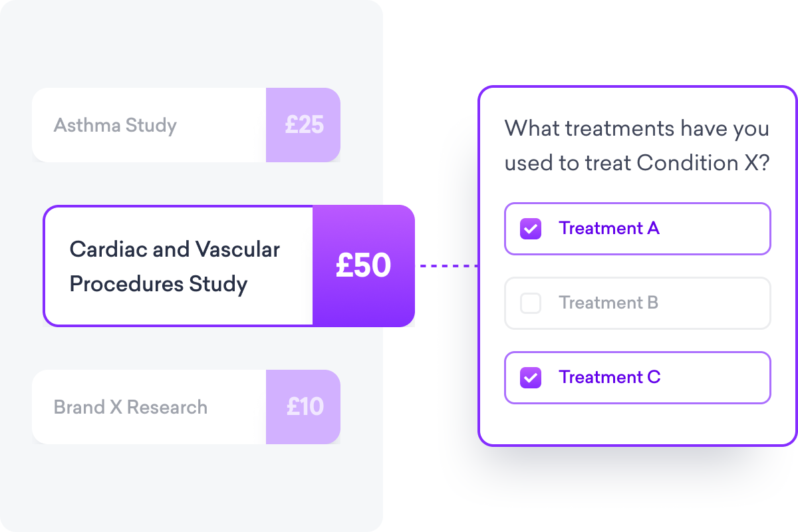Select the Treatment B option label
Screen dimensions: 798x532
coord(608,303)
